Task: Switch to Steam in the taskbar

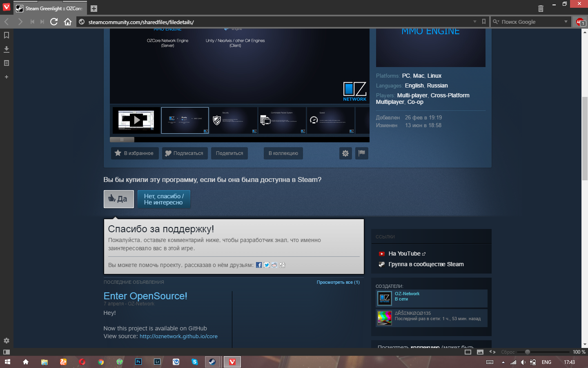Action: pos(213,362)
